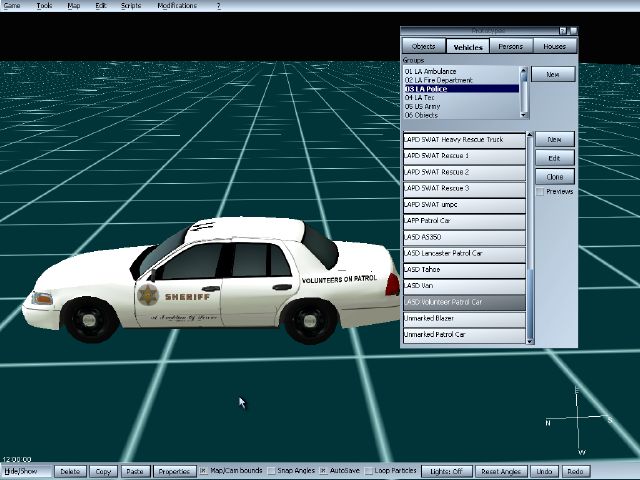Select Unmarked Blazer
The image size is (640, 480).
(x=464, y=319)
